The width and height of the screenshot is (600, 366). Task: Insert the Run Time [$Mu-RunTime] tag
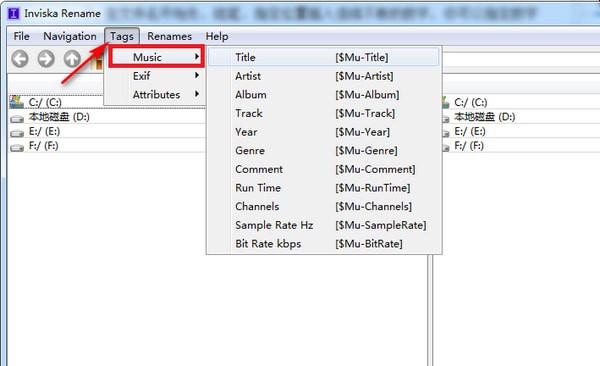324,188
